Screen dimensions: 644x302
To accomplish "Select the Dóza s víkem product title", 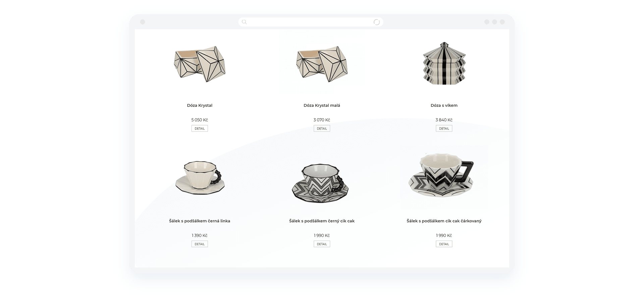I will (x=444, y=105).
